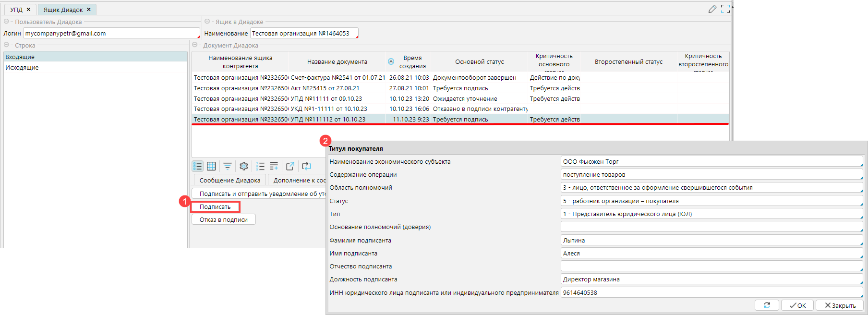Image resolution: width=868 pixels, height=315 pixels.
Task: Switch to list view in the toolbar
Action: coord(197,166)
